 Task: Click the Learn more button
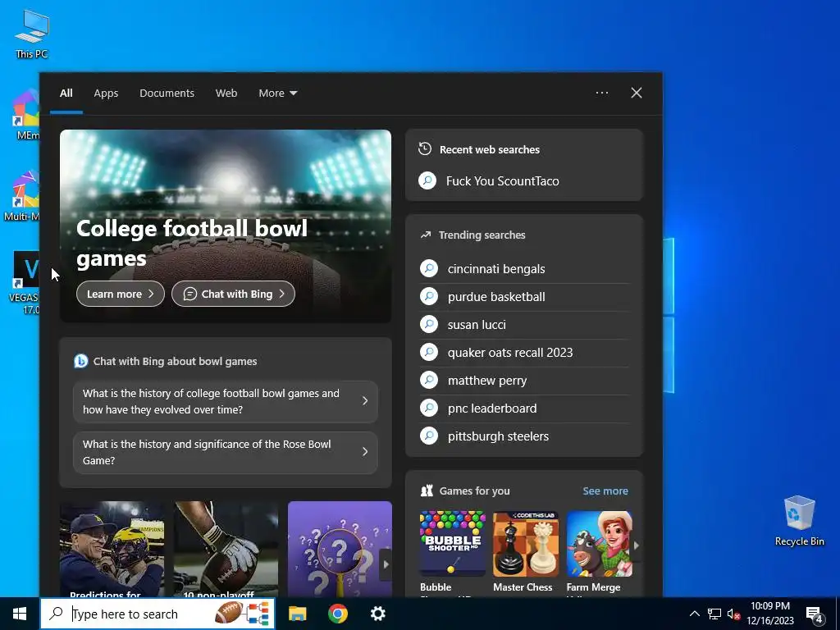point(121,294)
